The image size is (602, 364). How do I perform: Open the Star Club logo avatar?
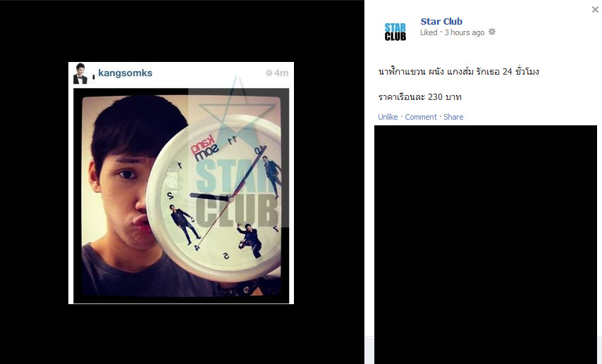395,32
